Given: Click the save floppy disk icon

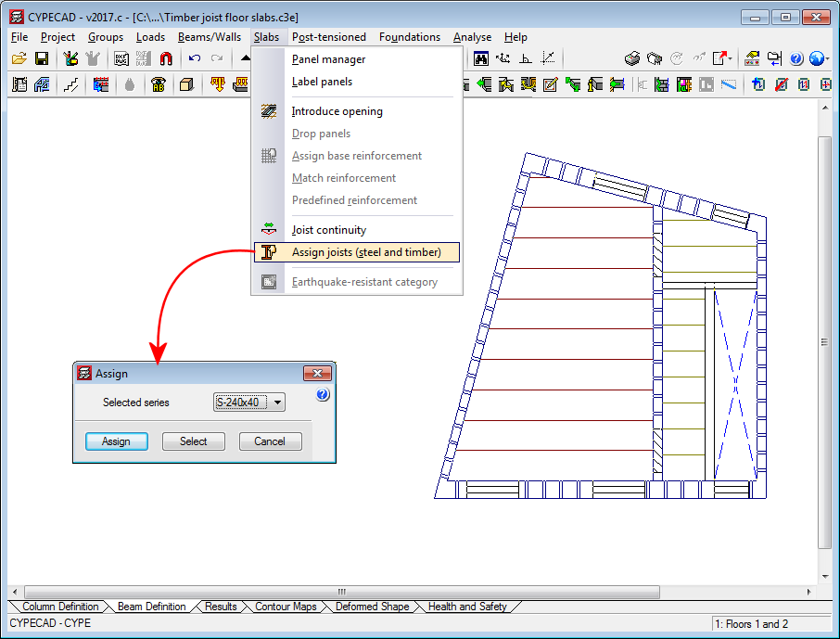Looking at the screenshot, I should click(x=41, y=58).
